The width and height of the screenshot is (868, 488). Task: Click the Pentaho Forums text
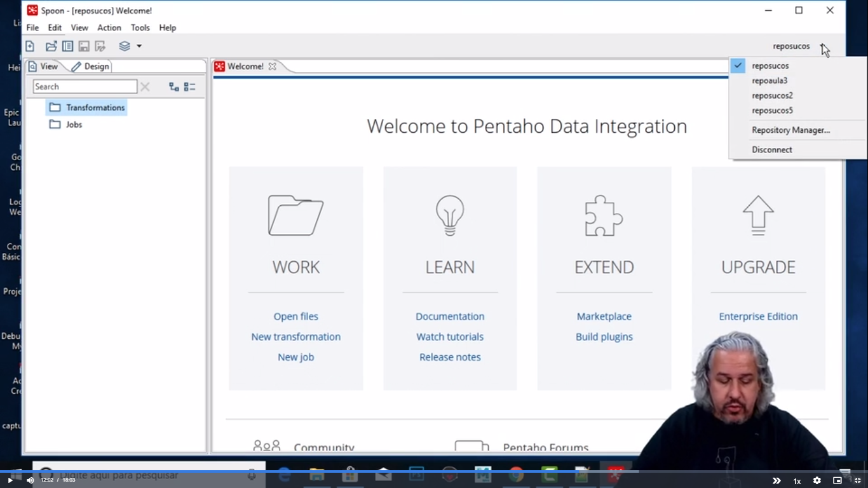546,447
